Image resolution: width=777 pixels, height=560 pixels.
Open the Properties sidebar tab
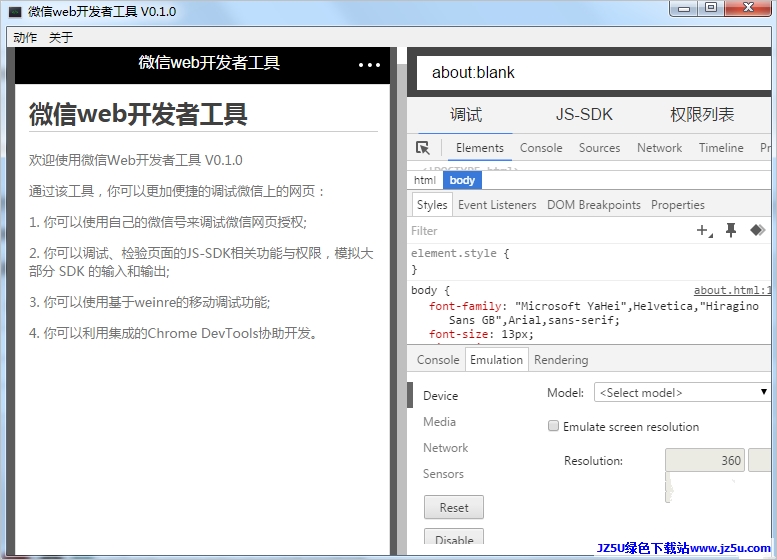point(677,205)
